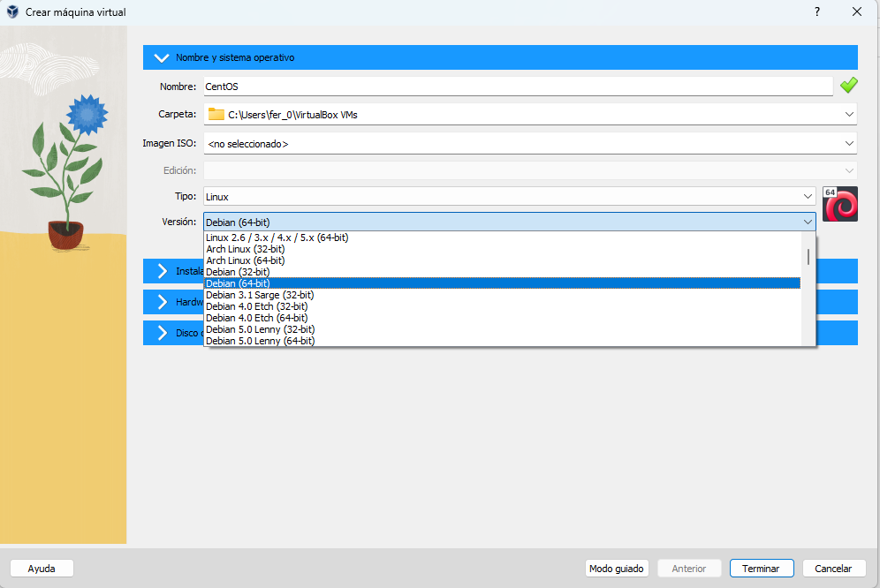Select Debian 5.0 Lenny (32-bit)

pyautogui.click(x=503, y=329)
